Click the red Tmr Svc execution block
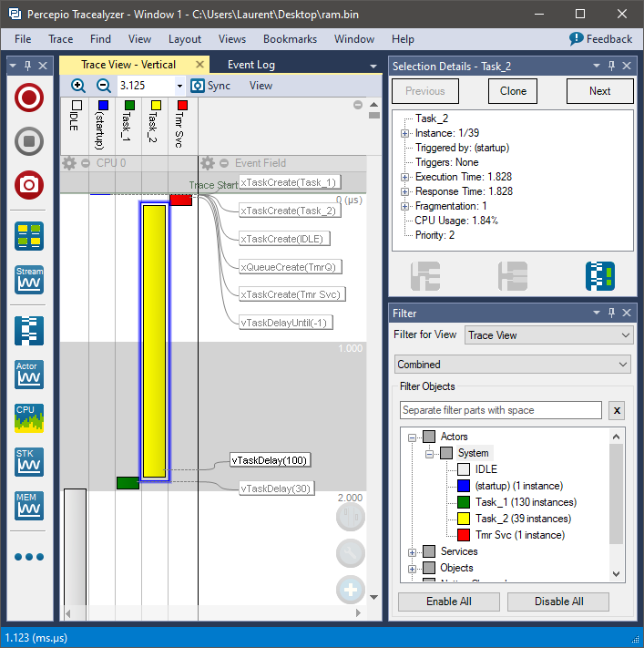Screen dimensions: 644x648 (x=180, y=200)
